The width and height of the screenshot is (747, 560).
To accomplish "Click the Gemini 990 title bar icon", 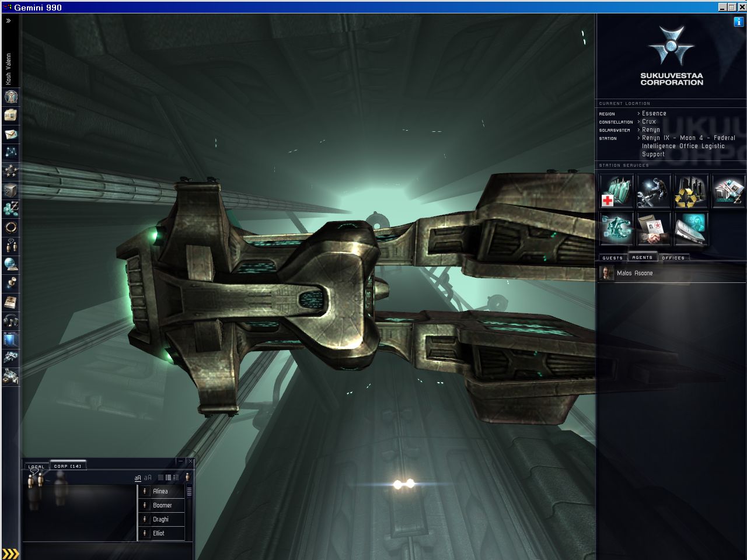I will click(x=7, y=7).
